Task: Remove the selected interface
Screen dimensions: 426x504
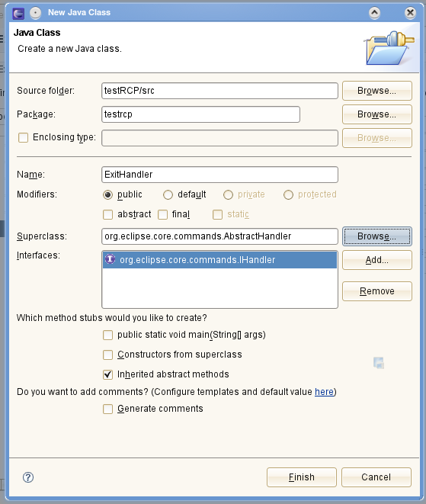Action: click(x=376, y=291)
